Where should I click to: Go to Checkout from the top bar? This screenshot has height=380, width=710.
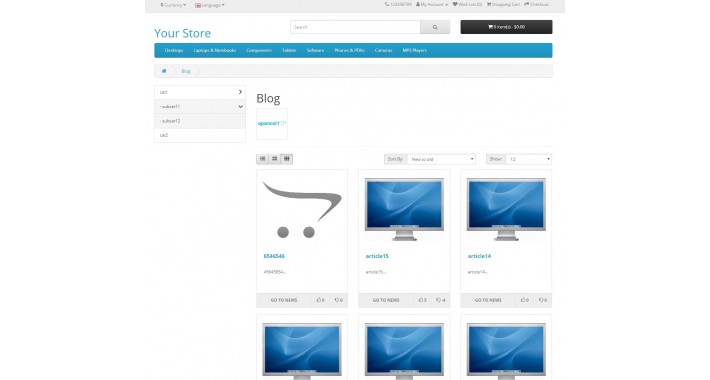pos(537,5)
